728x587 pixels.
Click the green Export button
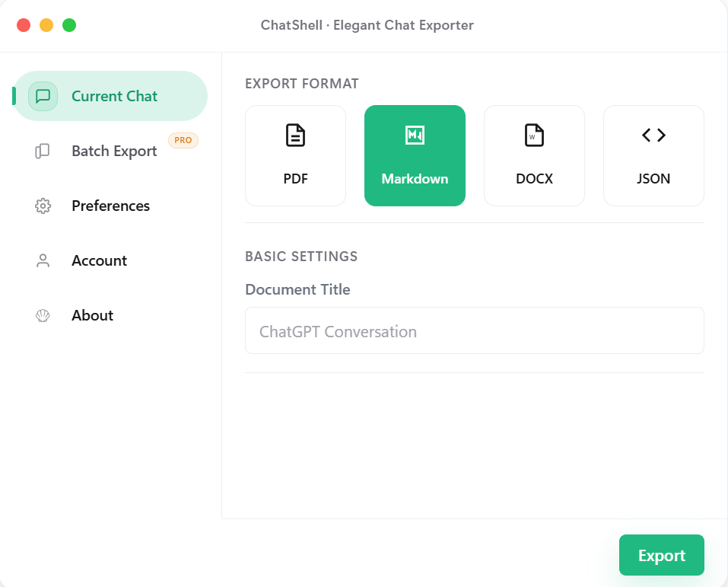pos(660,555)
